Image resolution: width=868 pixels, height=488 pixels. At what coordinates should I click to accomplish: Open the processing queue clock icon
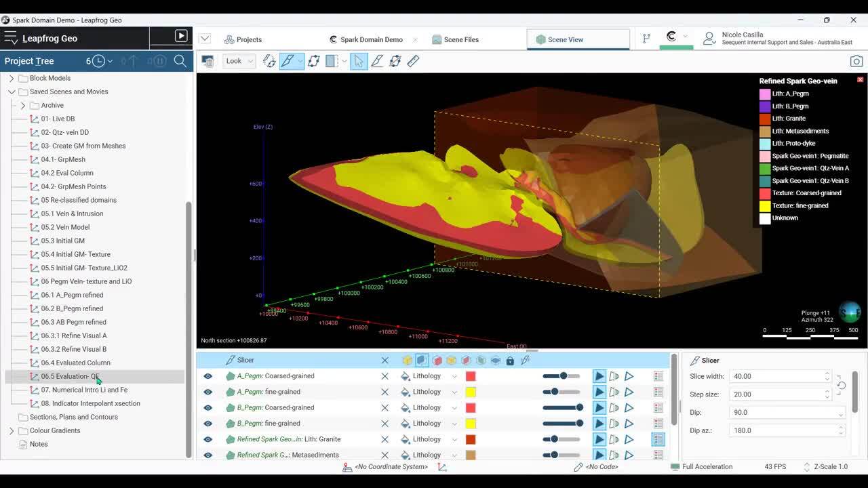click(98, 61)
